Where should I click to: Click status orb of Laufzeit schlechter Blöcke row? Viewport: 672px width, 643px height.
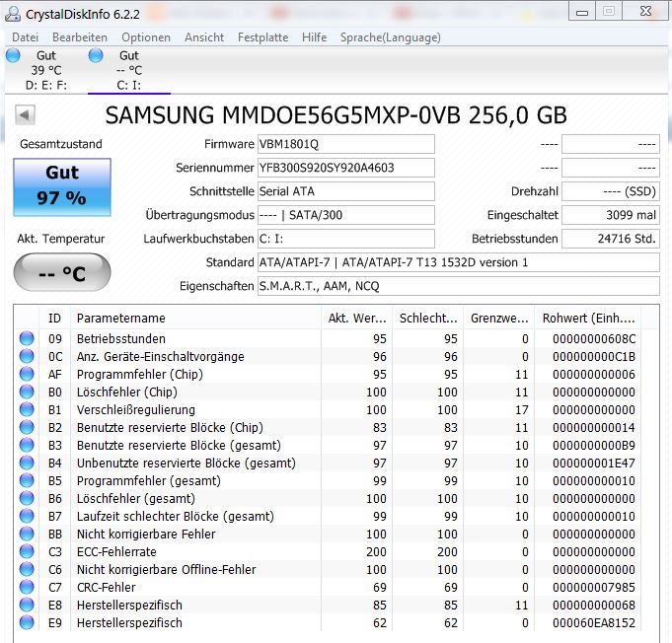27,516
